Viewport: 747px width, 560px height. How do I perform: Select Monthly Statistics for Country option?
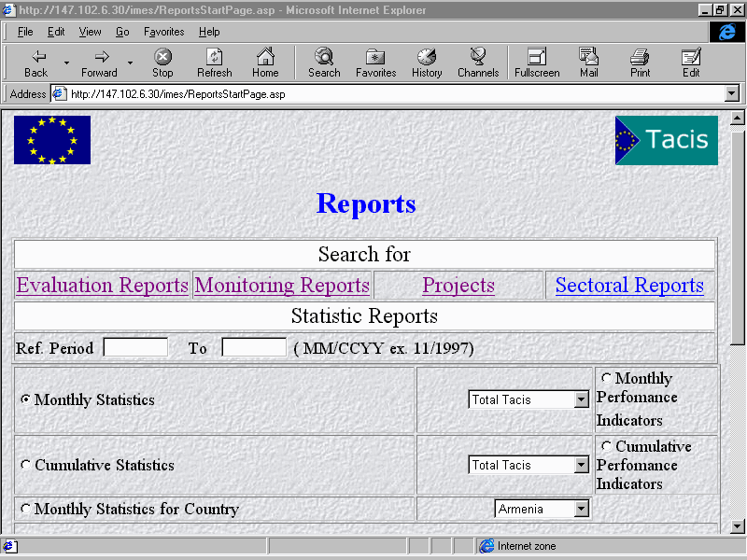click(26, 509)
